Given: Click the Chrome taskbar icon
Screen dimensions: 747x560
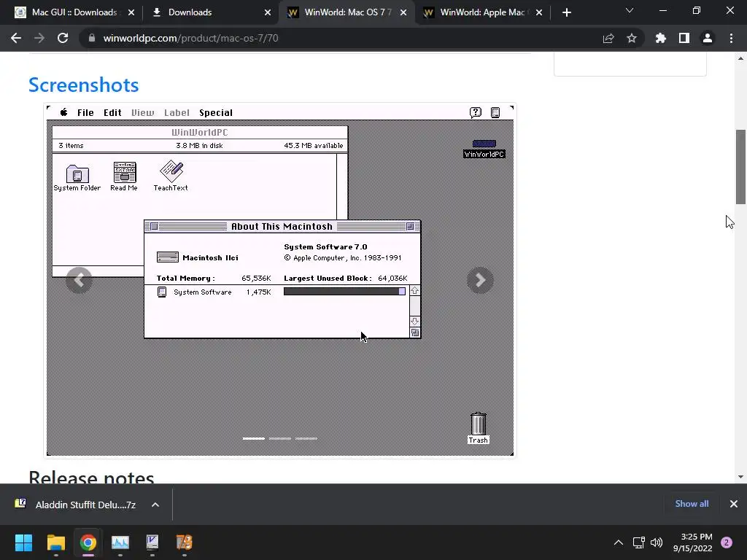Looking at the screenshot, I should [x=88, y=542].
